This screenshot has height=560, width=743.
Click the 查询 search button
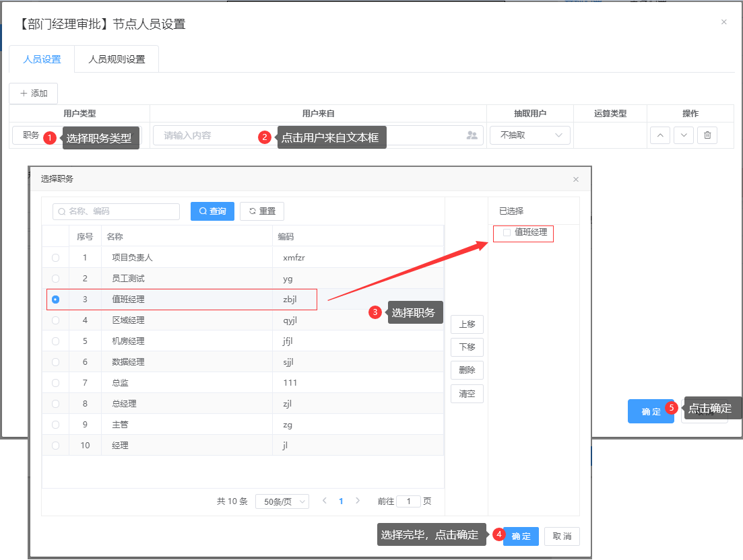(212, 211)
